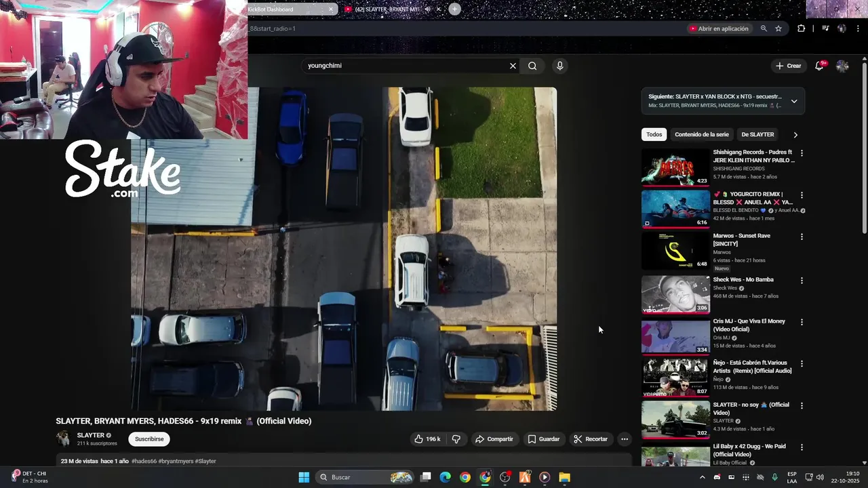Click the Crear button

click(789, 66)
